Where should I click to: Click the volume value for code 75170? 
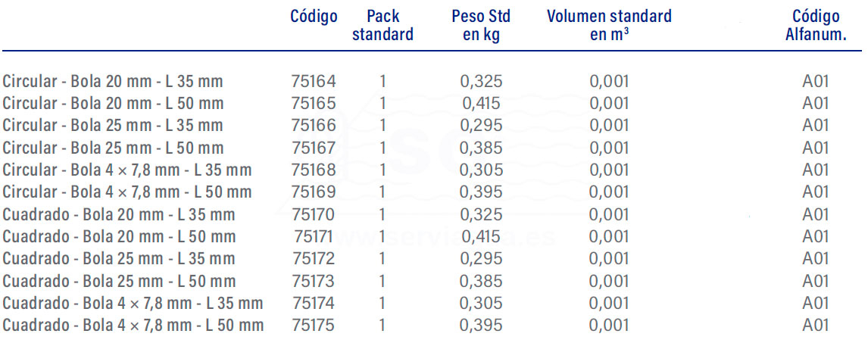pos(609,214)
